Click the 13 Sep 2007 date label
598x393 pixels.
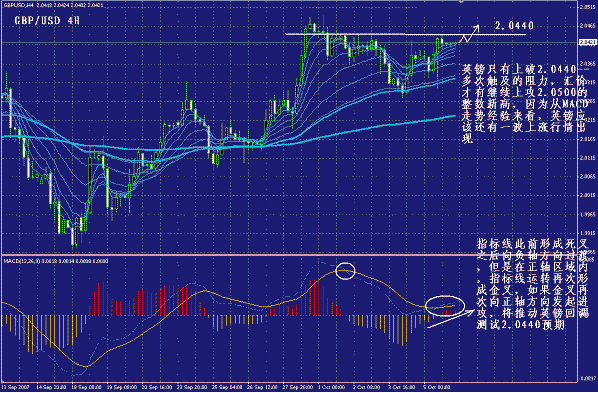pyautogui.click(x=14, y=387)
